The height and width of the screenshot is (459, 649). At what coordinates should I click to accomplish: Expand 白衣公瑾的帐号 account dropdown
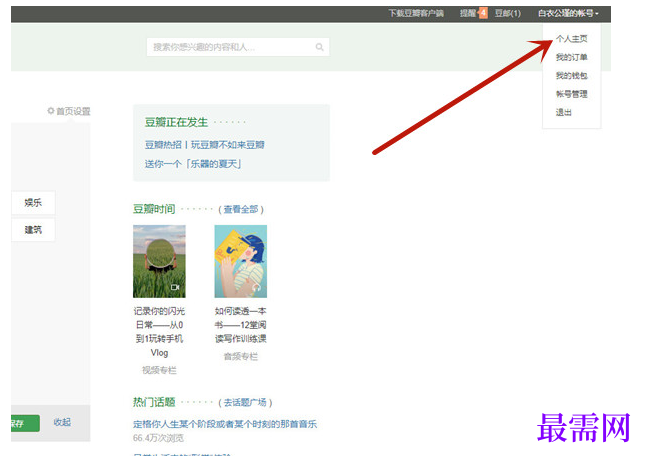(568, 13)
